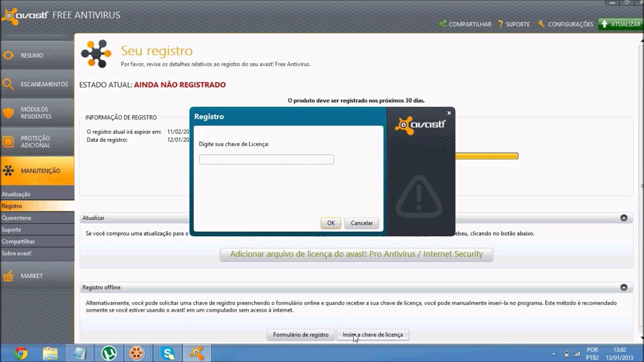Click the film reel taskbar icon
644x362 pixels.
[136, 353]
